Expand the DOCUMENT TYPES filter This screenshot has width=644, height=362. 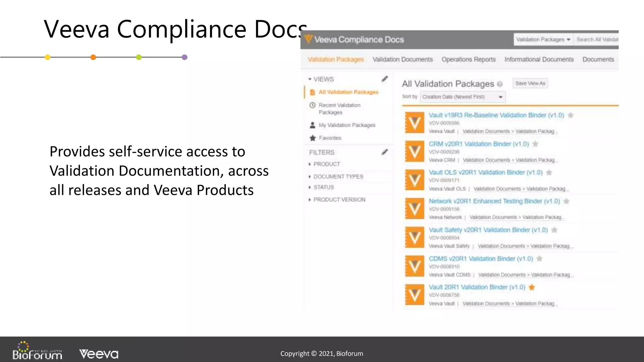pyautogui.click(x=310, y=177)
